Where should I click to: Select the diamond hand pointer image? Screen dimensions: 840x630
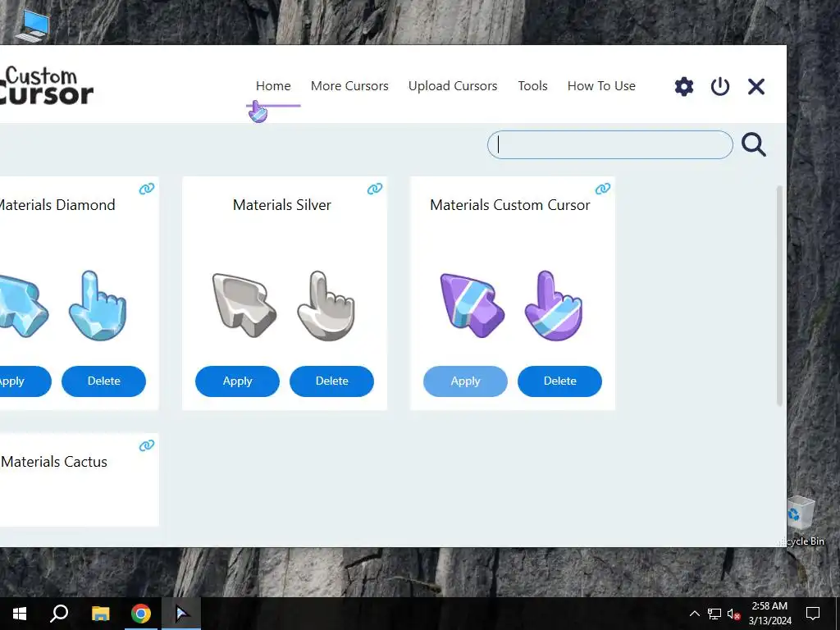[98, 305]
